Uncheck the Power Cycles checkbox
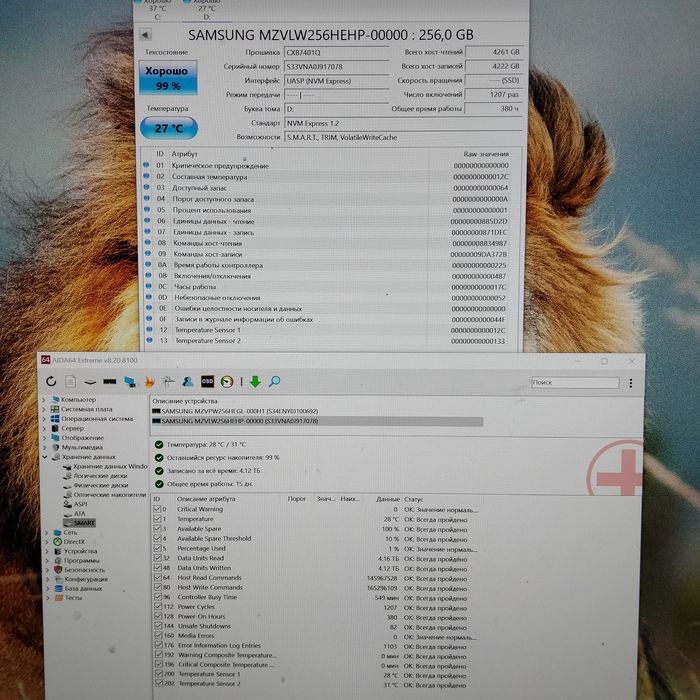This screenshot has height=700, width=700. click(158, 607)
